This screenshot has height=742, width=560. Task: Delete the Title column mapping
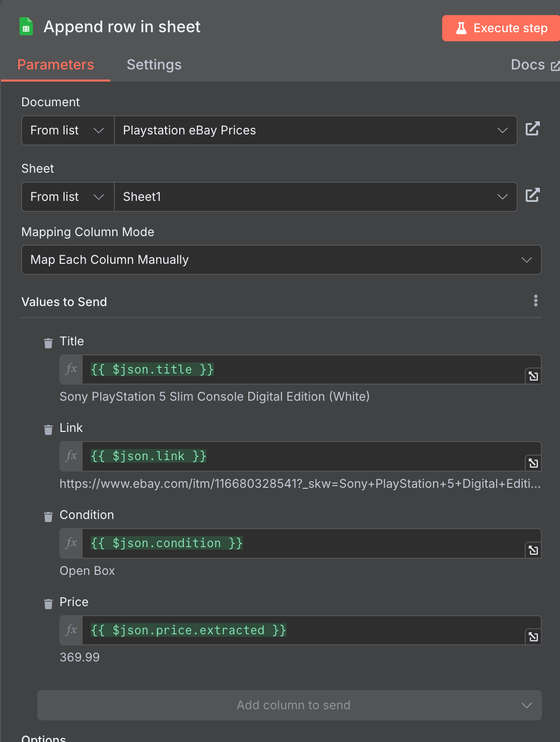click(x=48, y=343)
